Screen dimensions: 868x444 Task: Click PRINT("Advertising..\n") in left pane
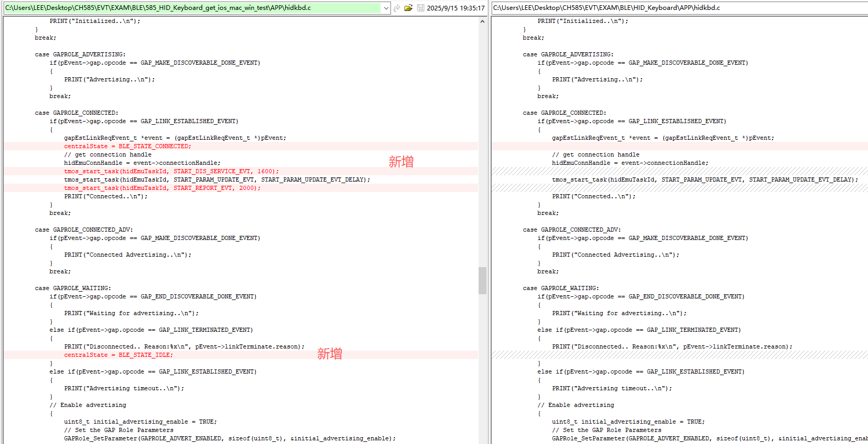[109, 79]
